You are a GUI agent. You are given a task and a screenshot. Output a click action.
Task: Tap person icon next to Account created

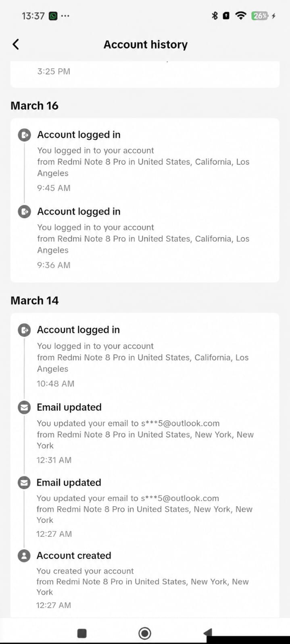24,556
